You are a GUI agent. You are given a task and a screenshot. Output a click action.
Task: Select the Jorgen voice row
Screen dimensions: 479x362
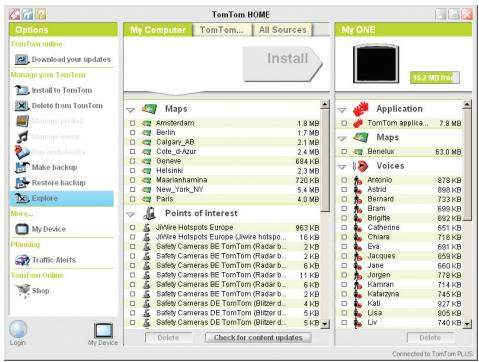pos(400,275)
